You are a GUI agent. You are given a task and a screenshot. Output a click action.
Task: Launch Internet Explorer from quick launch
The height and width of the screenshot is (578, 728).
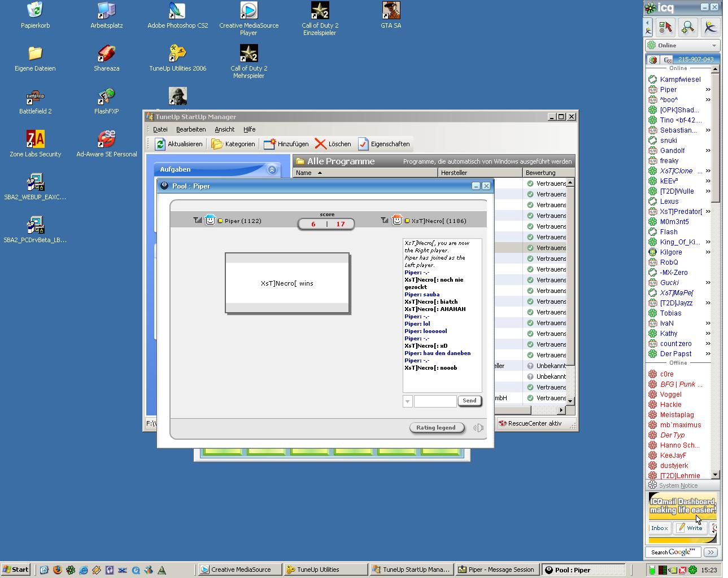pyautogui.click(x=83, y=570)
